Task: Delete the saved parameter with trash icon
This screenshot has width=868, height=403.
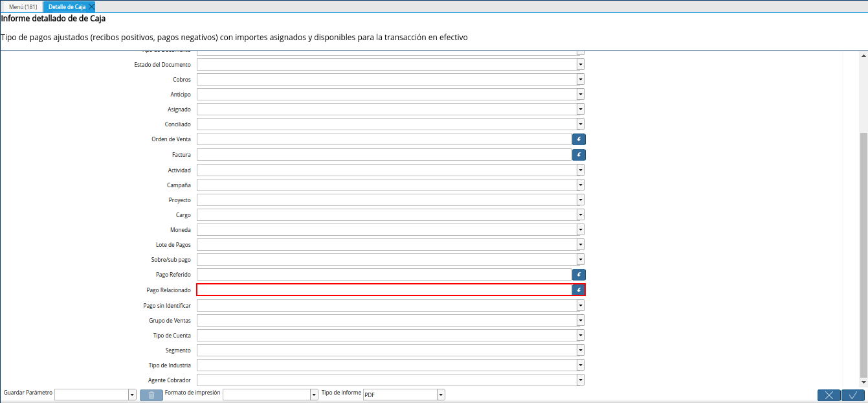Action: [151, 395]
